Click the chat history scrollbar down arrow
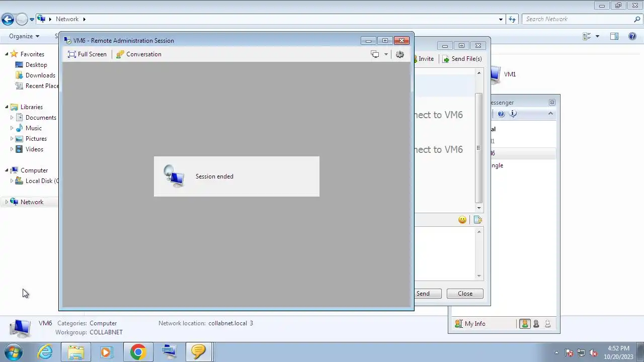The height and width of the screenshot is (362, 644). point(479,208)
